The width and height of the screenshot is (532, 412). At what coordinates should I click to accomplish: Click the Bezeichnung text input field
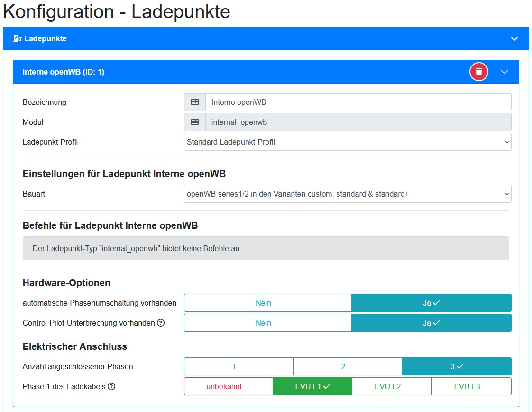tap(358, 102)
